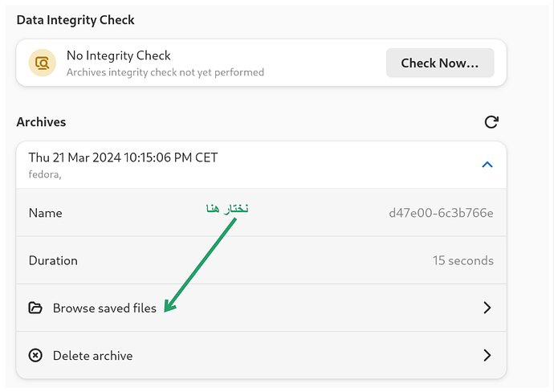Click the Duration row label
Image resolution: width=554 pixels, height=392 pixels.
[x=53, y=260]
